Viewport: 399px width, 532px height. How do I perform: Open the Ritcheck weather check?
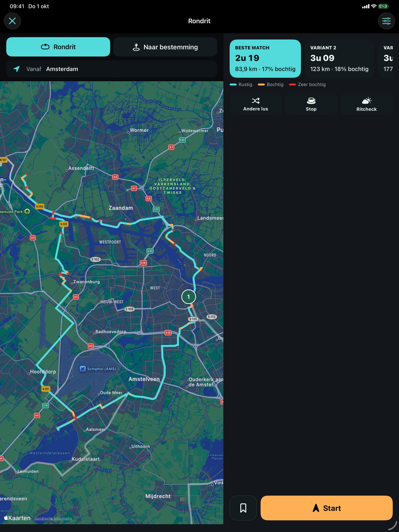(x=366, y=104)
